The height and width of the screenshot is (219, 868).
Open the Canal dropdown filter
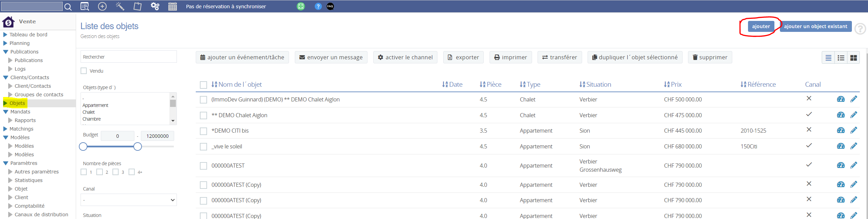pos(129,200)
